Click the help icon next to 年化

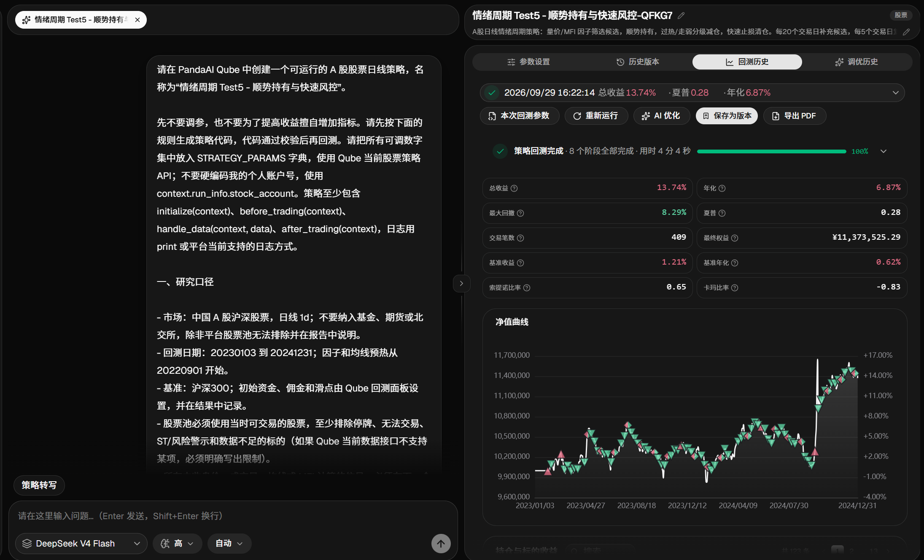coord(722,188)
